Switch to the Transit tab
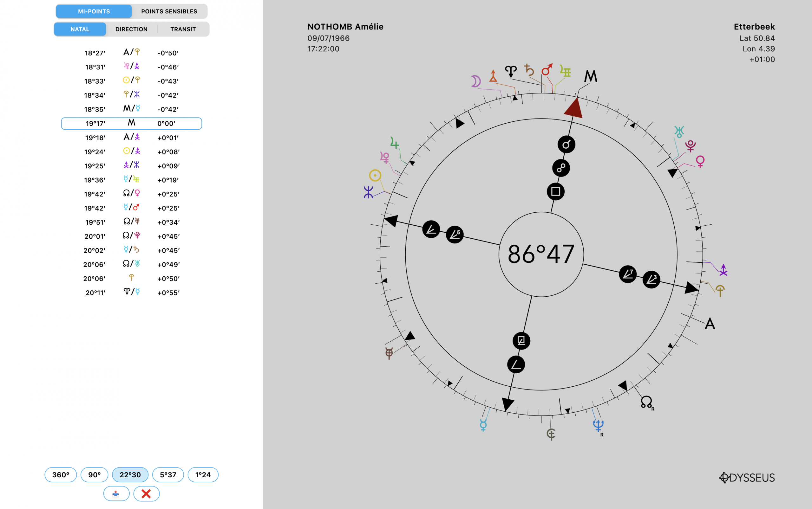Image resolution: width=812 pixels, height=509 pixels. [183, 29]
